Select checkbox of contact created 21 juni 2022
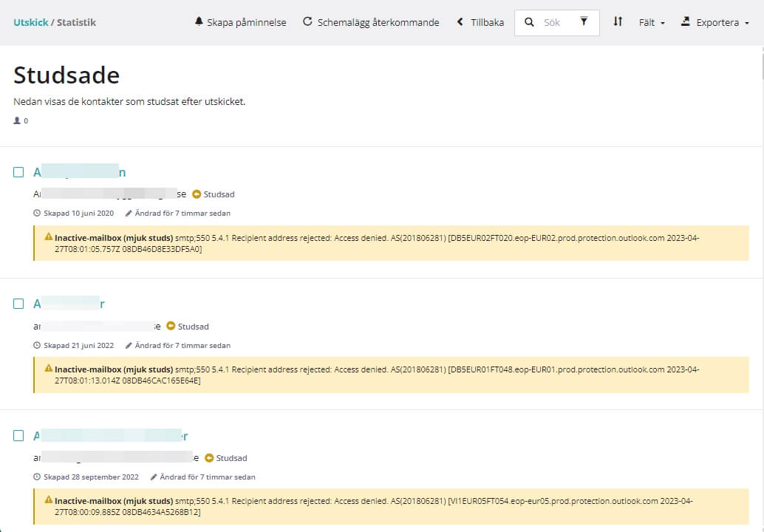This screenshot has height=532, width=764. click(18, 304)
